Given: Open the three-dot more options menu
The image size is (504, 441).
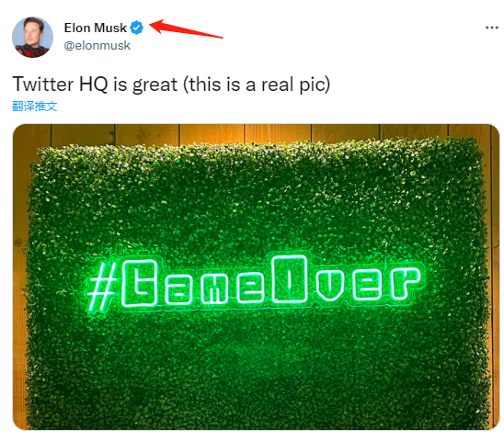Looking at the screenshot, I should 491,28.
